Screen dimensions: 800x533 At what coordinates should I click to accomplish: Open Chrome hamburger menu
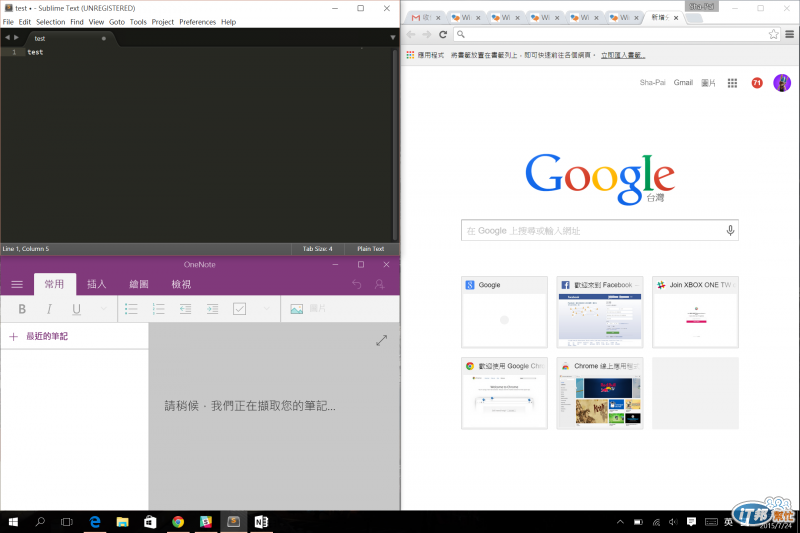click(789, 34)
